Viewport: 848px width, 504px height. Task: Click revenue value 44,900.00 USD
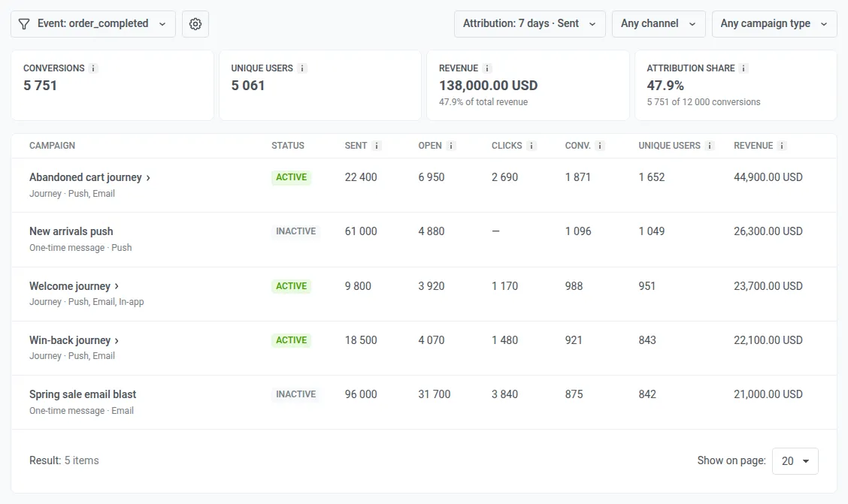click(x=768, y=177)
